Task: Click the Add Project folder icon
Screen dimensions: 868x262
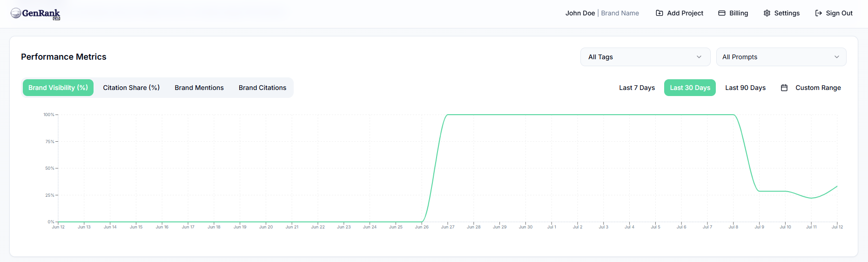Action: [x=659, y=13]
